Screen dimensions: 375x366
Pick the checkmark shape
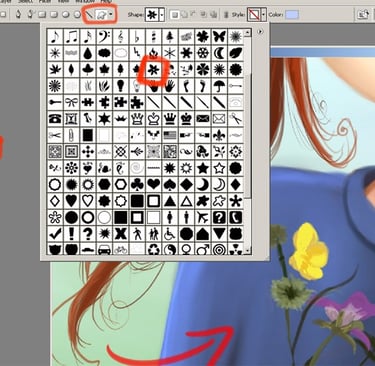(55, 234)
